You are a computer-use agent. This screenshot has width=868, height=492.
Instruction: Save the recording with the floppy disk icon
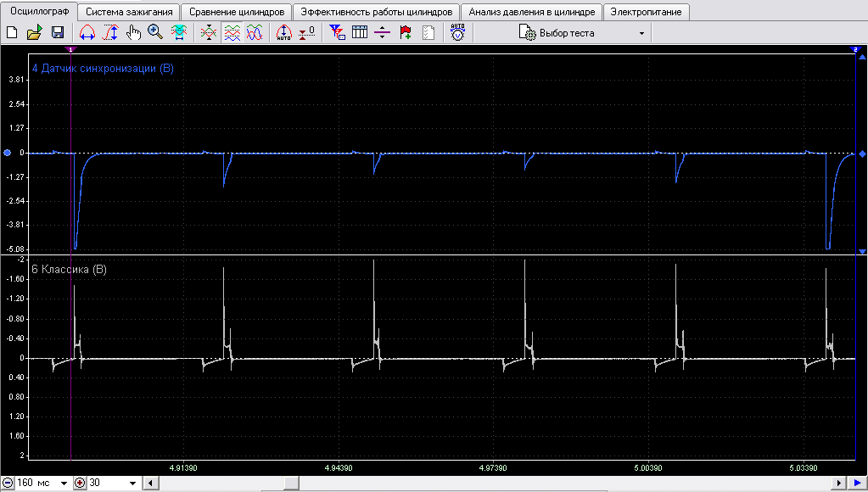[58, 33]
